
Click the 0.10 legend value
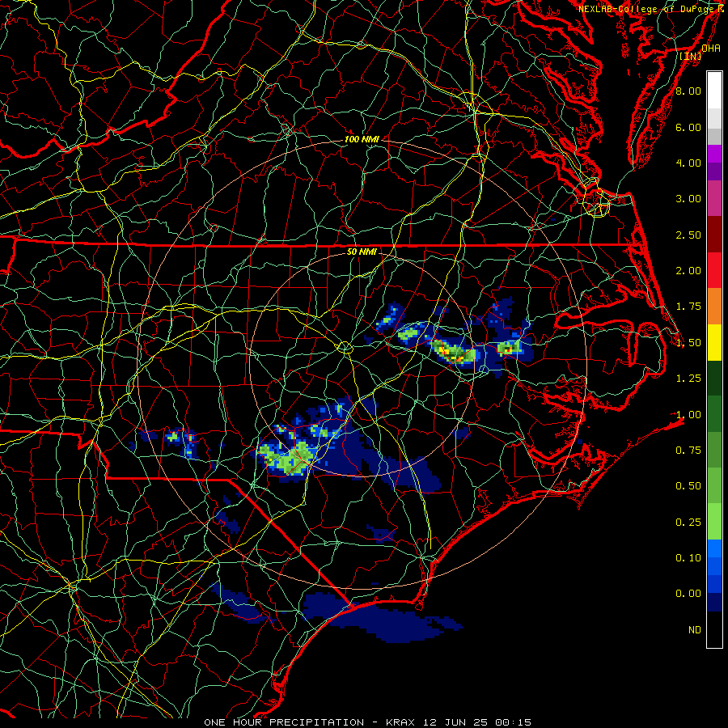click(688, 557)
